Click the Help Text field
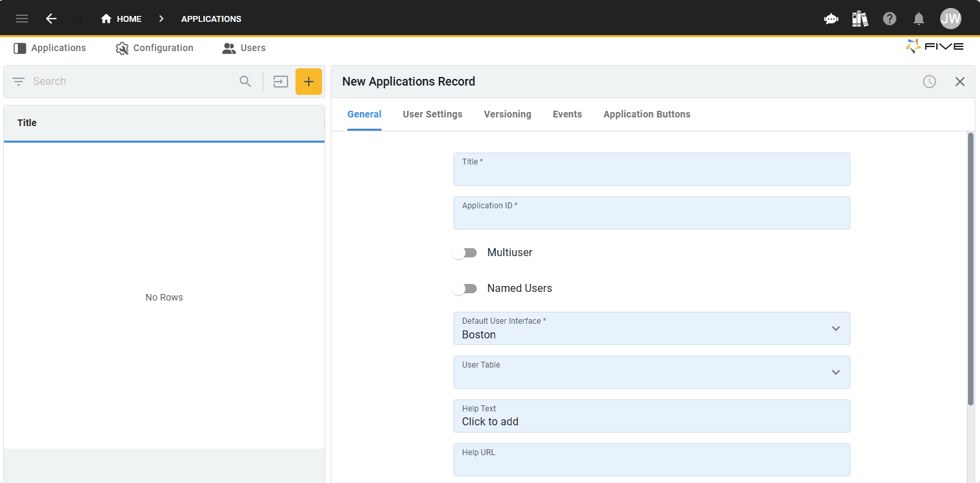This screenshot has height=483, width=980. click(652, 416)
